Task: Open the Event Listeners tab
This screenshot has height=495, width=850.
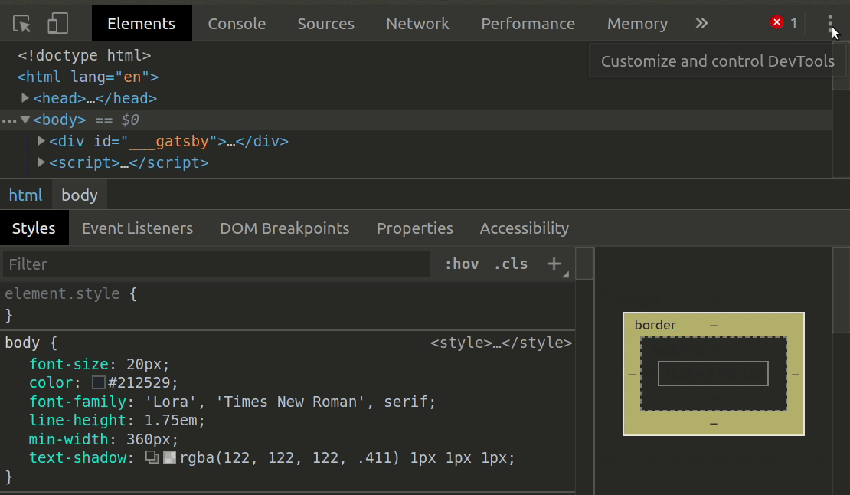Action: click(x=137, y=228)
